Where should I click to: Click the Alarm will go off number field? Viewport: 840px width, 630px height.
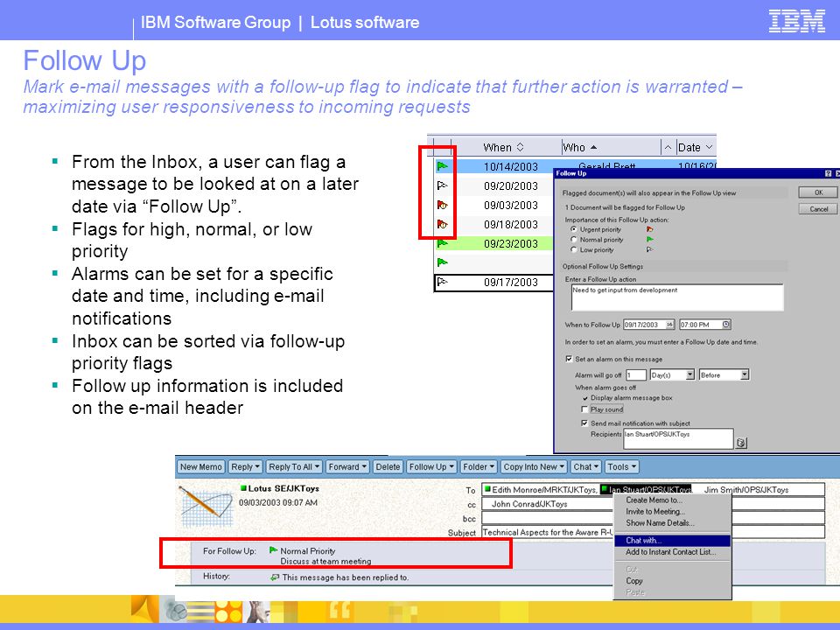[x=636, y=375]
